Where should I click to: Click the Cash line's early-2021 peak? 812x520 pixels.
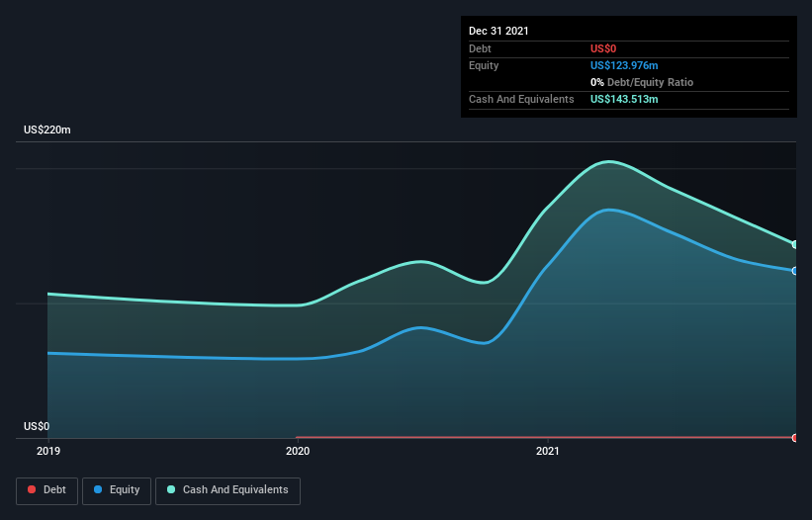pyautogui.click(x=609, y=161)
